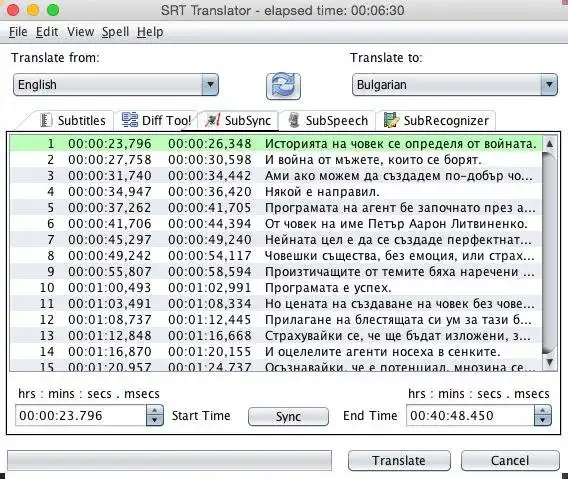Open the Edit menu
Viewport: 568px width, 479px height.
[47, 32]
